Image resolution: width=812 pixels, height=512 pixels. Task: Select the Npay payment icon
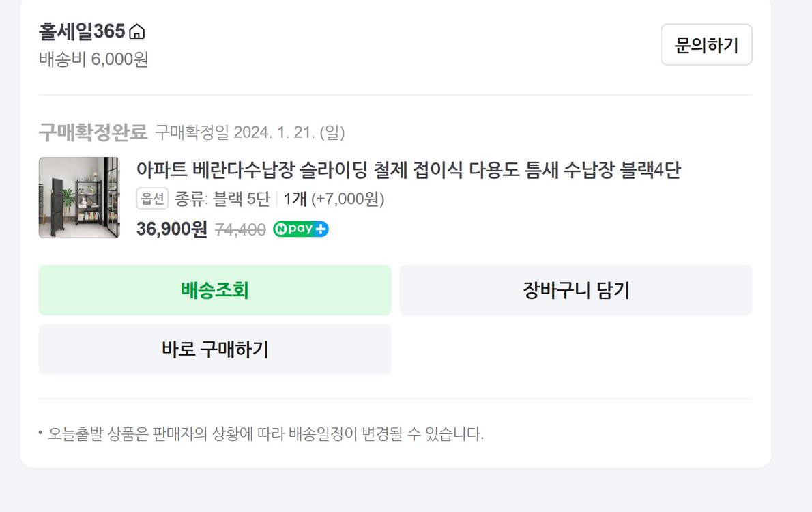(x=300, y=229)
